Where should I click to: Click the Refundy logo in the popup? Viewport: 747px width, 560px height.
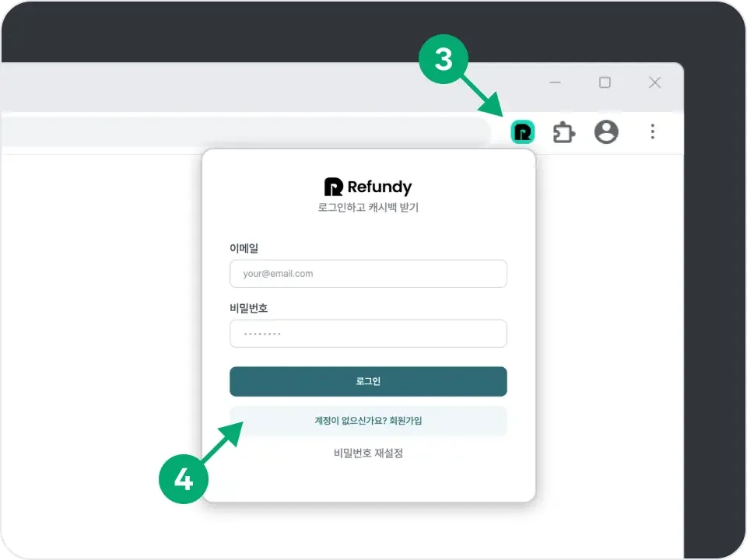tap(368, 187)
